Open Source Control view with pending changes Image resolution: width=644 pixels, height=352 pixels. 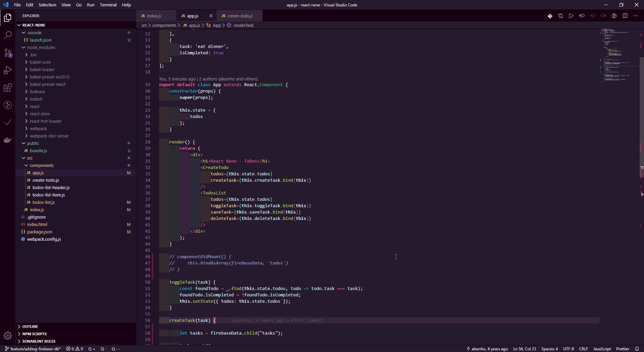pos(7,53)
